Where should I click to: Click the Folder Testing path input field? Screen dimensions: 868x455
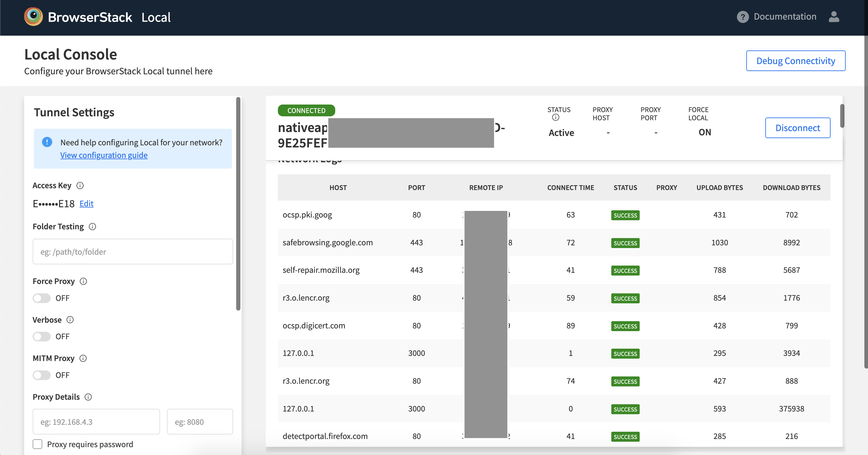(x=132, y=252)
